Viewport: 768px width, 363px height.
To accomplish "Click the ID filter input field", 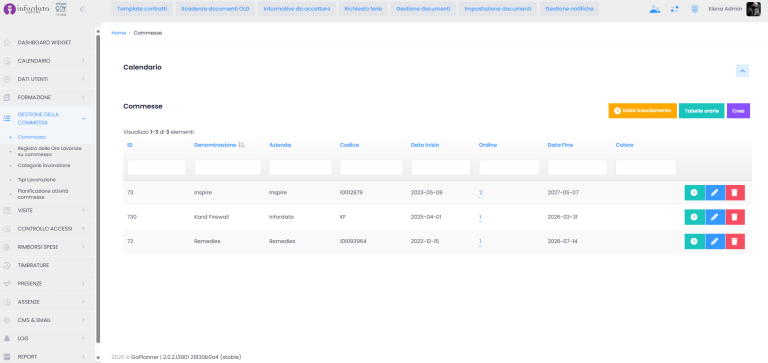I will pos(157,168).
